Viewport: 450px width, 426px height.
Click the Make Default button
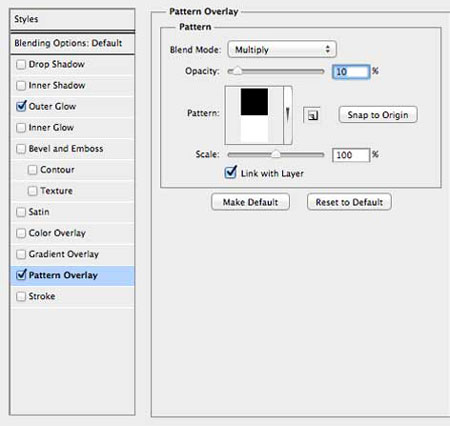(x=250, y=202)
